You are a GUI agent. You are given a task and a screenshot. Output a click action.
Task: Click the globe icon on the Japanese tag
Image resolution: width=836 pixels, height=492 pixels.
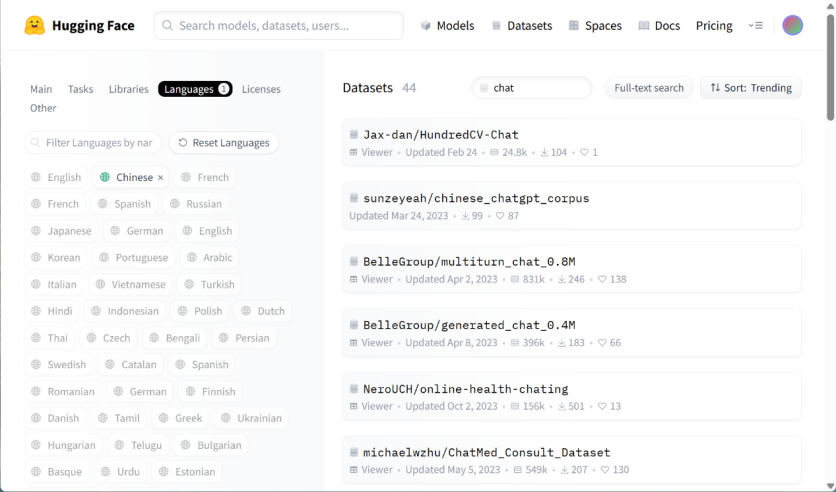click(x=36, y=231)
